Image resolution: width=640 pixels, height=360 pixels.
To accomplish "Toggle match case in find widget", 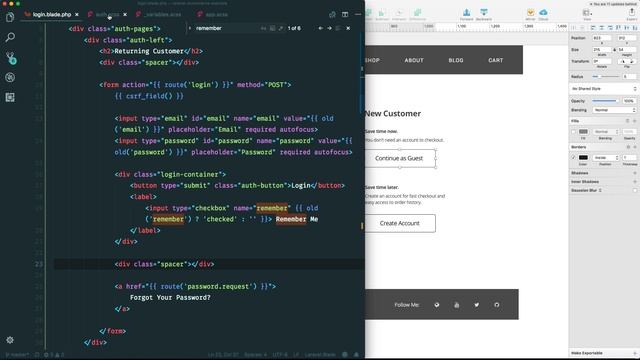I will [x=263, y=28].
